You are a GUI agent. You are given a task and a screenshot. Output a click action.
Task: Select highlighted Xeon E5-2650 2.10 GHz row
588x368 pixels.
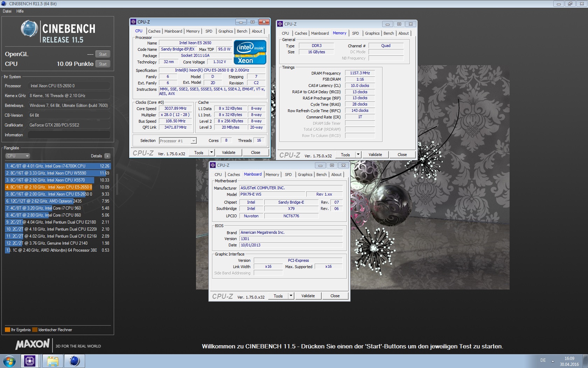pos(57,187)
